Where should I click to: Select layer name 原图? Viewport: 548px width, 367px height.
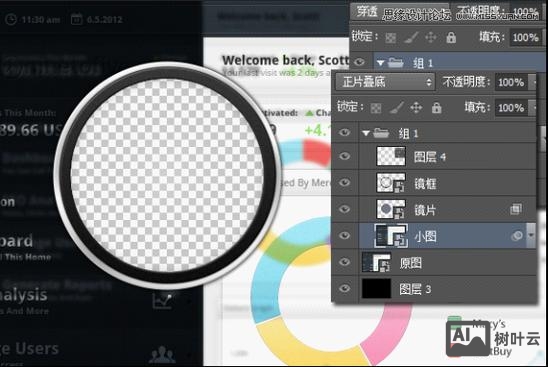click(x=411, y=263)
